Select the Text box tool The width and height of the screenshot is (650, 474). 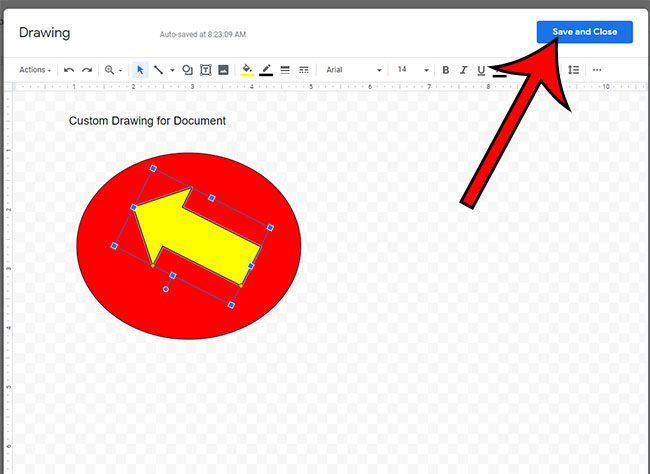click(205, 70)
